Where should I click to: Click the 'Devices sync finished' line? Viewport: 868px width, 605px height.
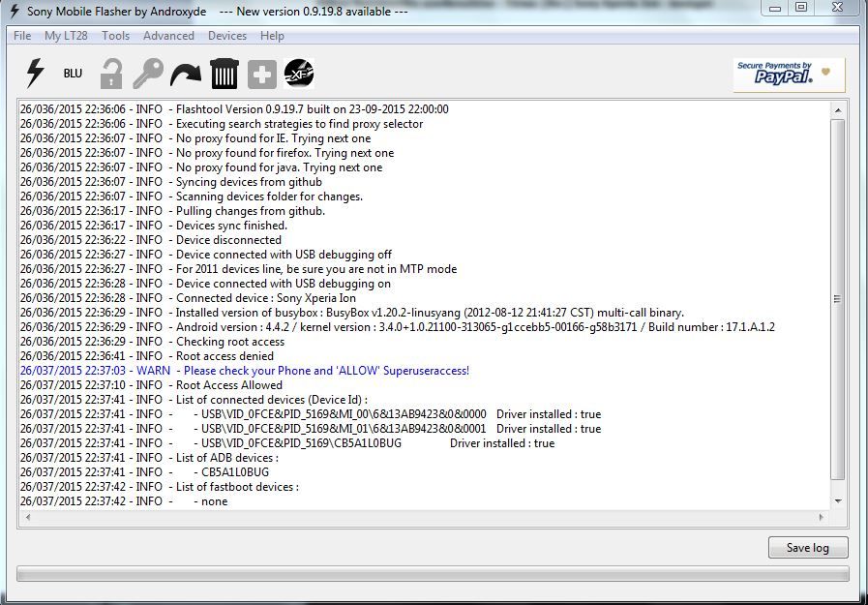(154, 226)
